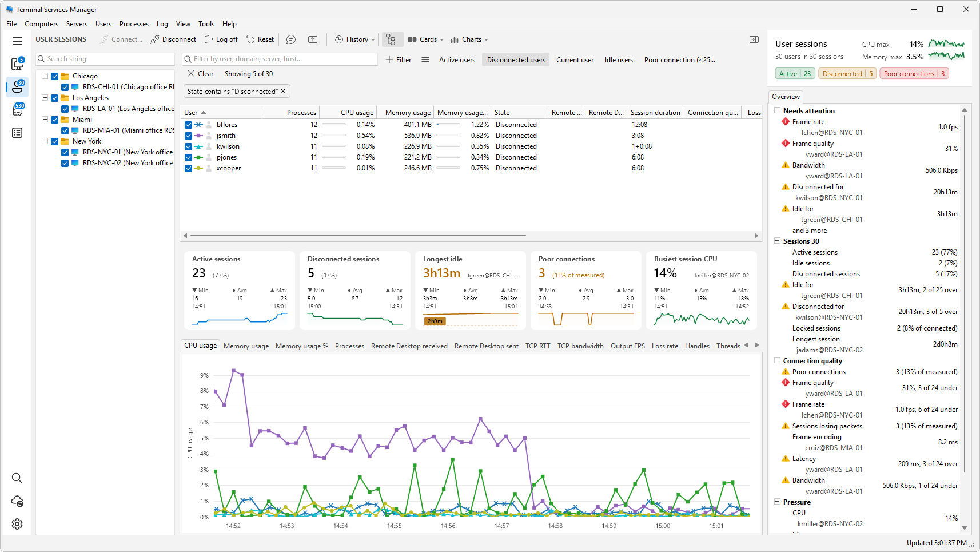
Task: Open the Servers menu
Action: (77, 24)
